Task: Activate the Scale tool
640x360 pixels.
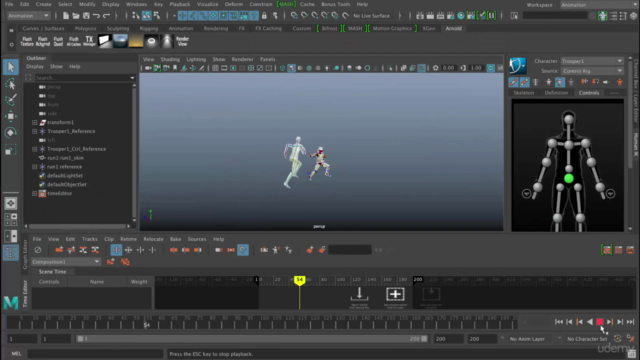Action: pos(11,149)
